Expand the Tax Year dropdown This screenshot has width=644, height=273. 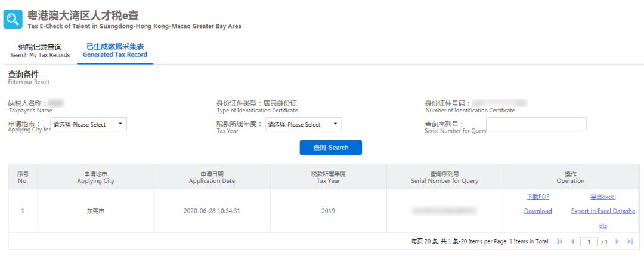coord(304,124)
